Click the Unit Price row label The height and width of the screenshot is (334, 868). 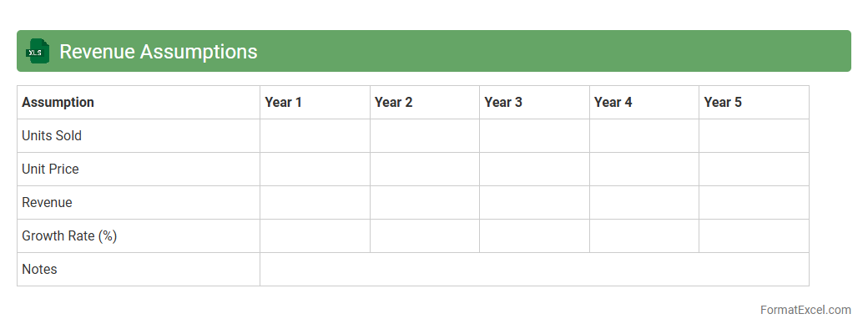point(50,169)
